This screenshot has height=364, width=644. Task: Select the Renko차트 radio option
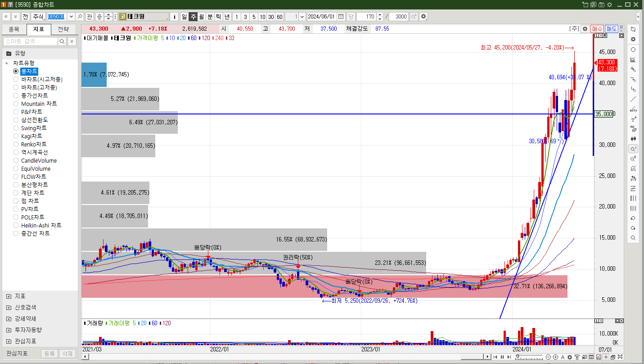16,144
